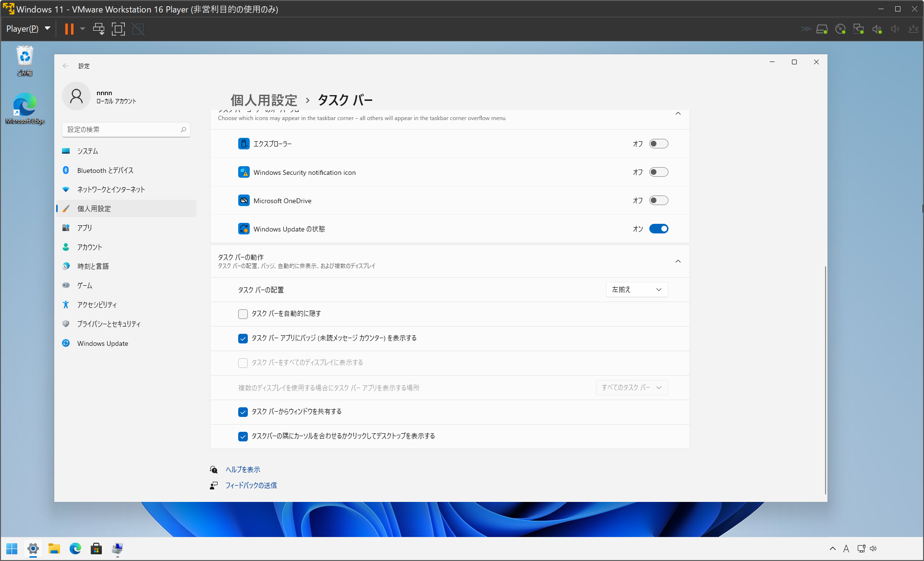Click the VMware CD/DVD device icon
The image size is (924, 561).
pyautogui.click(x=840, y=29)
